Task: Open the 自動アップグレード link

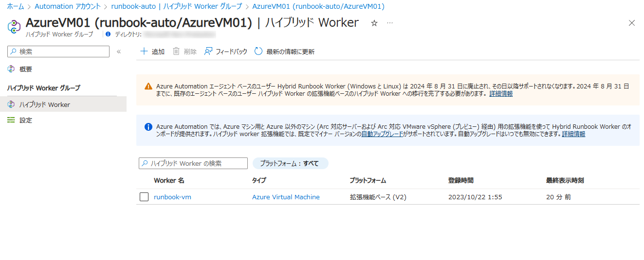Action: pyautogui.click(x=383, y=134)
